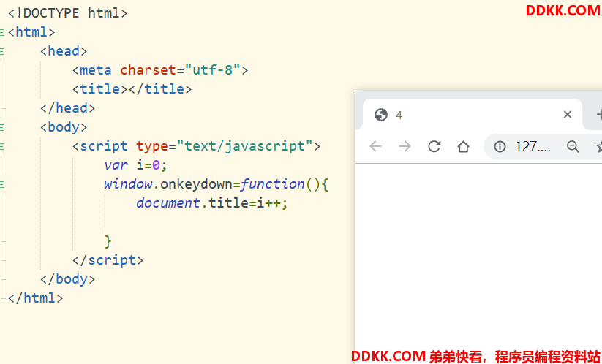Click the document.title=i++; line
602x364 pixels.
coord(212,203)
